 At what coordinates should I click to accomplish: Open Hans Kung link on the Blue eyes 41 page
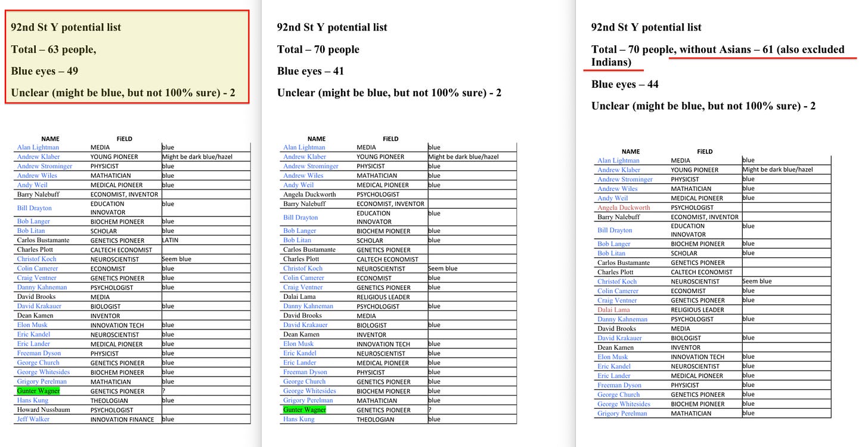[x=297, y=420]
